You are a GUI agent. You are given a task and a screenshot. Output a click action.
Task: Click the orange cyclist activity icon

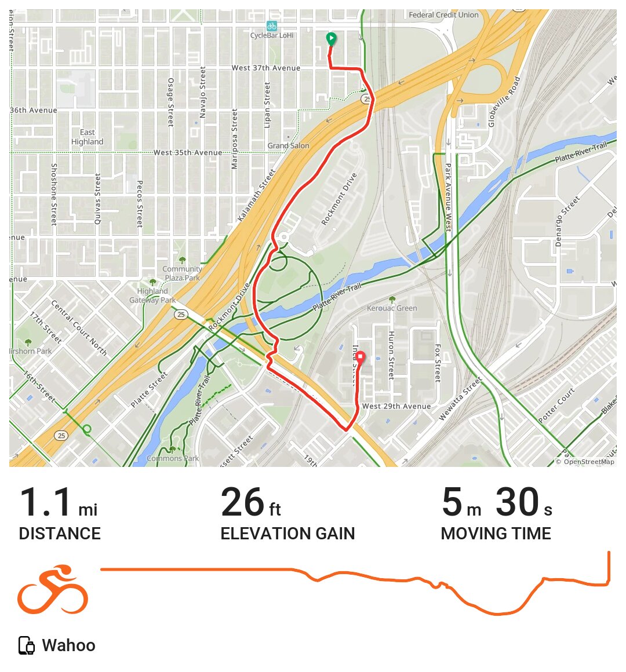pos(53,589)
